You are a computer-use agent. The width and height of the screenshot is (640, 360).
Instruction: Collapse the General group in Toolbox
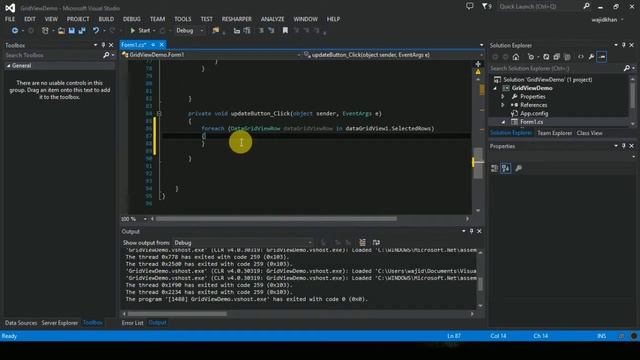9,65
